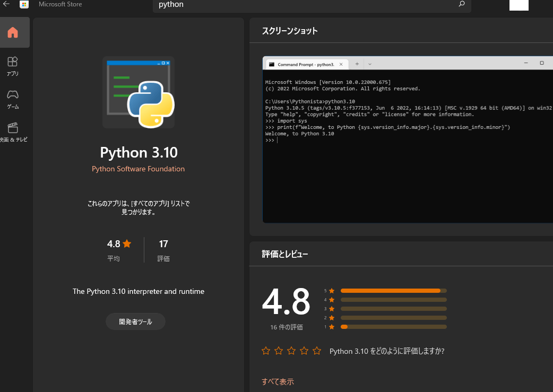Rate Python 3.10 five stars
The image size is (553, 392).
coord(317,351)
